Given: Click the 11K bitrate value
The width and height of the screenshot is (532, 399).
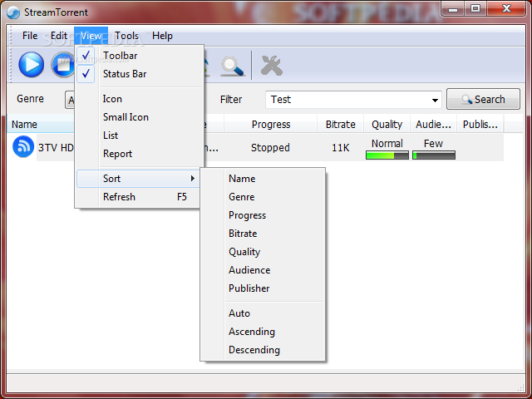Looking at the screenshot, I should [x=340, y=148].
